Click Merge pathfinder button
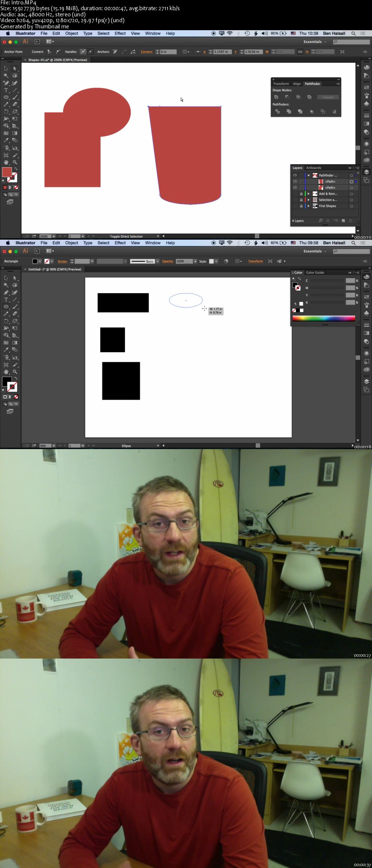 click(x=300, y=112)
